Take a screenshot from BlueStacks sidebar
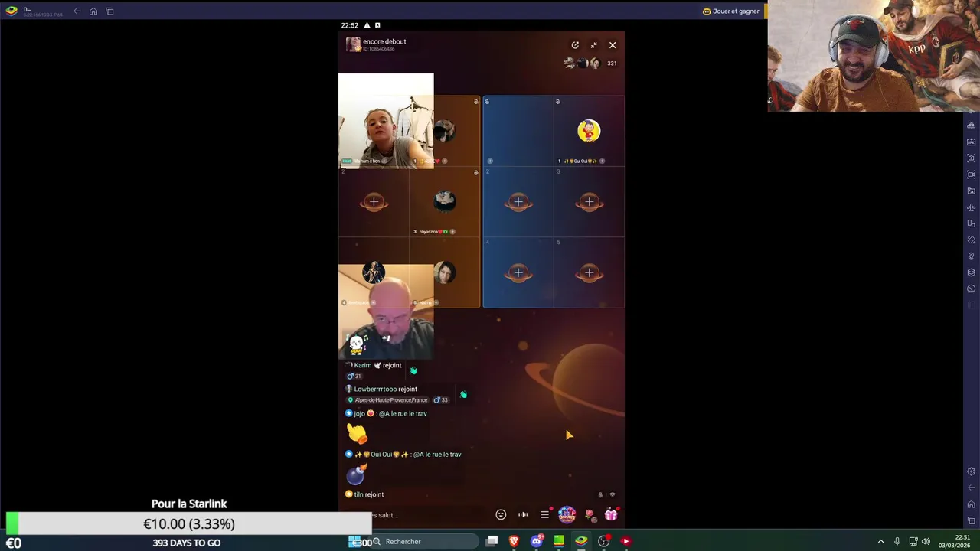This screenshot has height=551, width=980. 972,158
